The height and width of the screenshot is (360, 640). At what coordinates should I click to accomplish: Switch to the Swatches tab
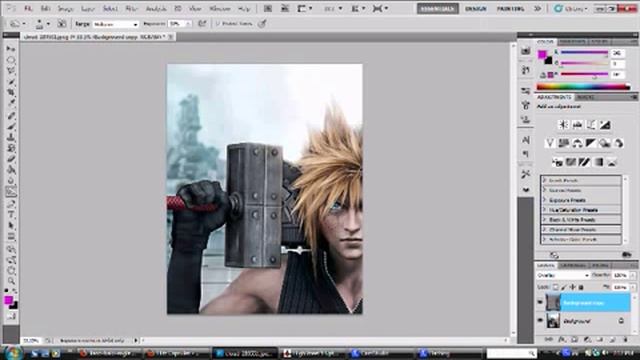[571, 42]
